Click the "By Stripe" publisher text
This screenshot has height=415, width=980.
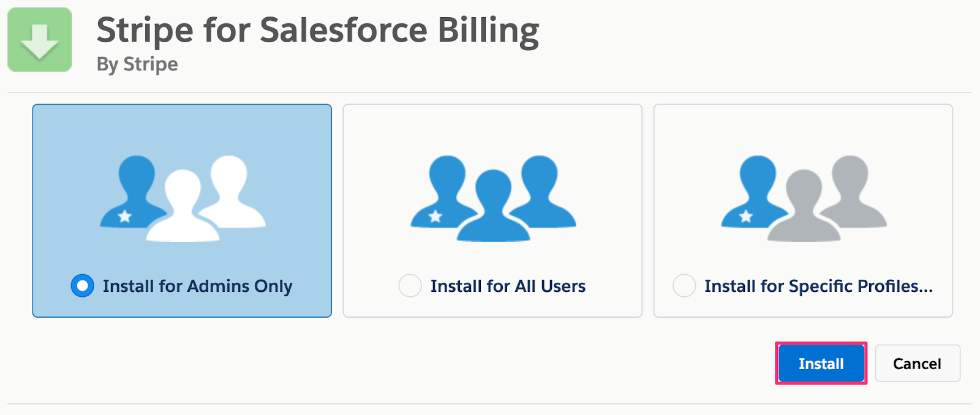click(137, 64)
